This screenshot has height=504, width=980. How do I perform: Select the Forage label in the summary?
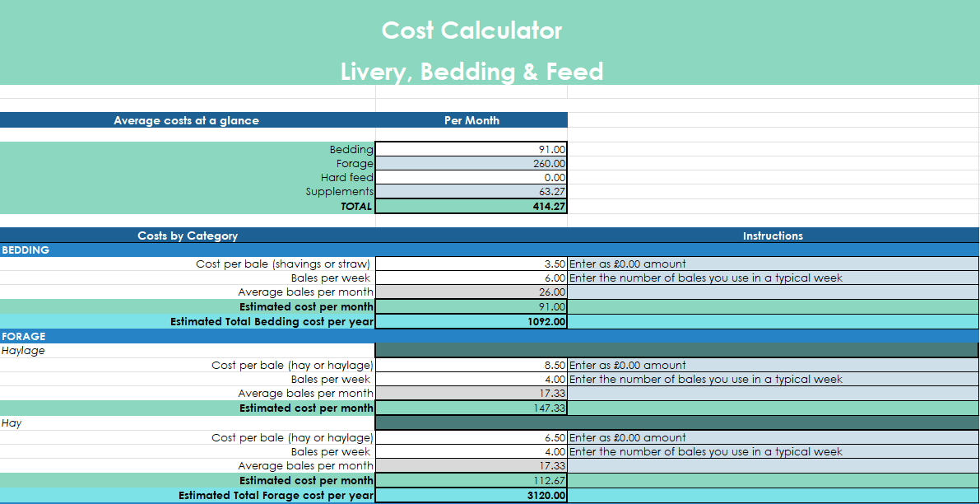pyautogui.click(x=355, y=164)
